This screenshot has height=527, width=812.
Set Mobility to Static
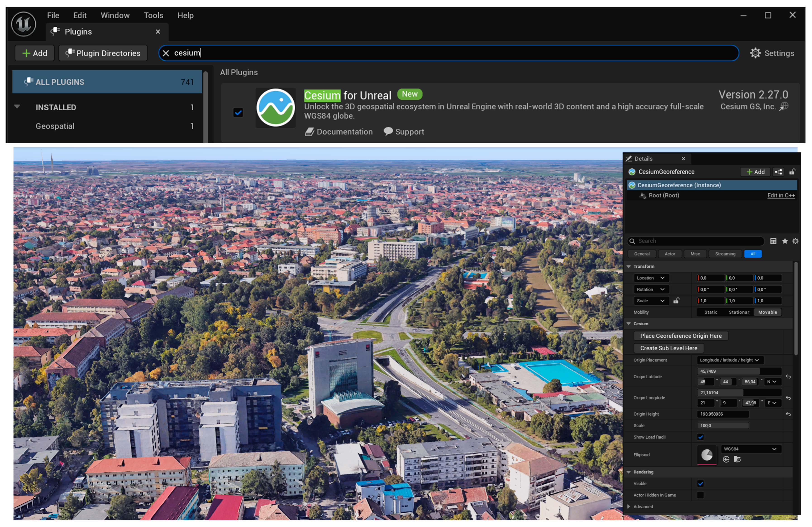(x=711, y=312)
